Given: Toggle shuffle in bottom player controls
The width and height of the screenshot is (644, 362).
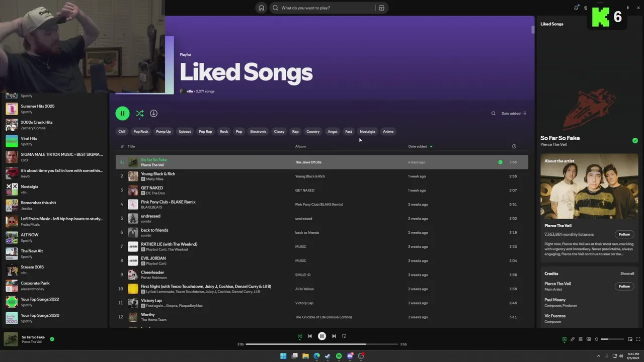Looking at the screenshot, I should pos(300,336).
